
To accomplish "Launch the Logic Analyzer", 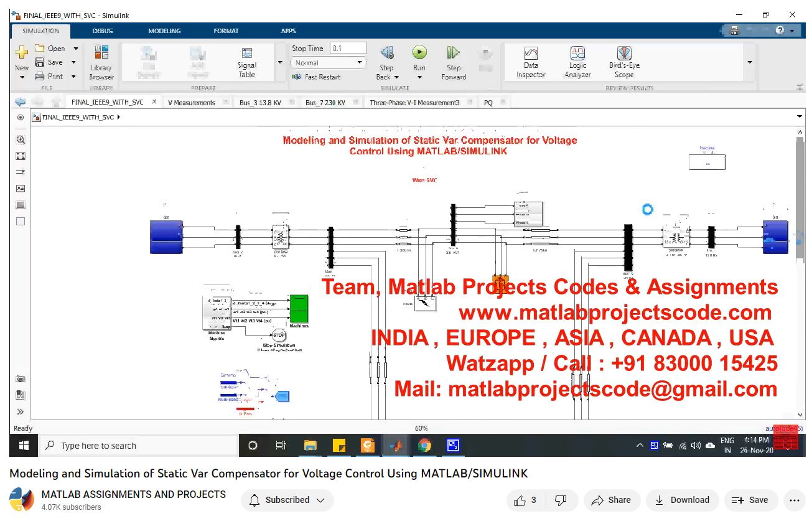I will 577,62.
